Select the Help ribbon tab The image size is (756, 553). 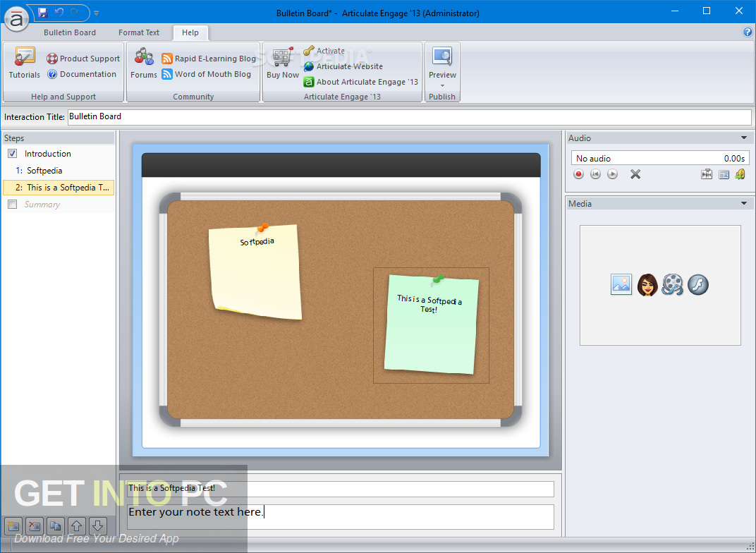pos(190,32)
